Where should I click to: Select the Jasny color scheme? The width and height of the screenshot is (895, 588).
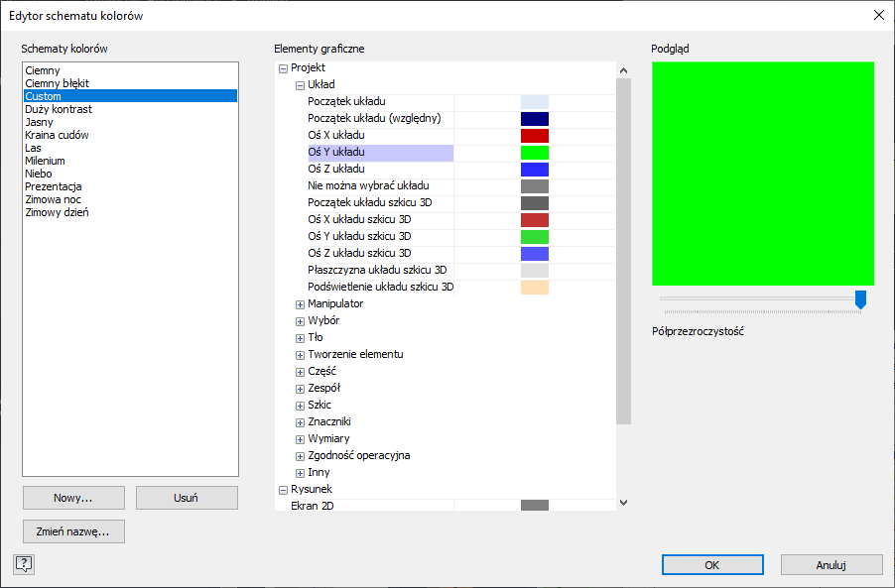tap(130, 122)
